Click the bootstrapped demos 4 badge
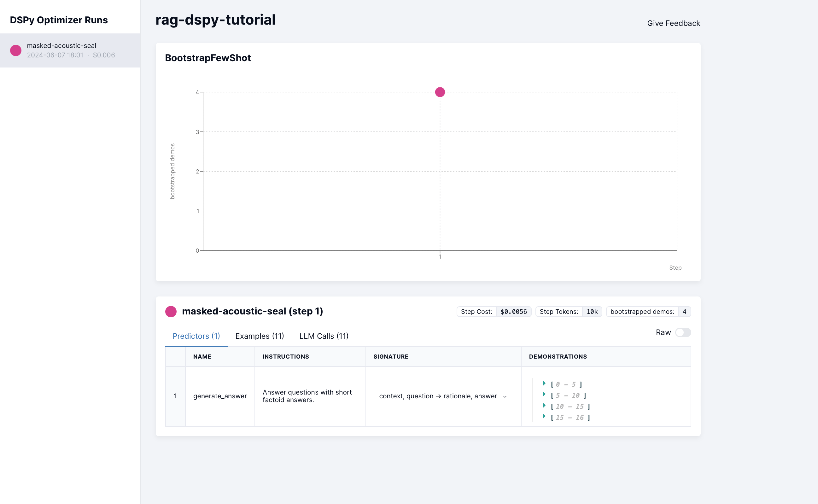This screenshot has width=818, height=504. tap(648, 311)
